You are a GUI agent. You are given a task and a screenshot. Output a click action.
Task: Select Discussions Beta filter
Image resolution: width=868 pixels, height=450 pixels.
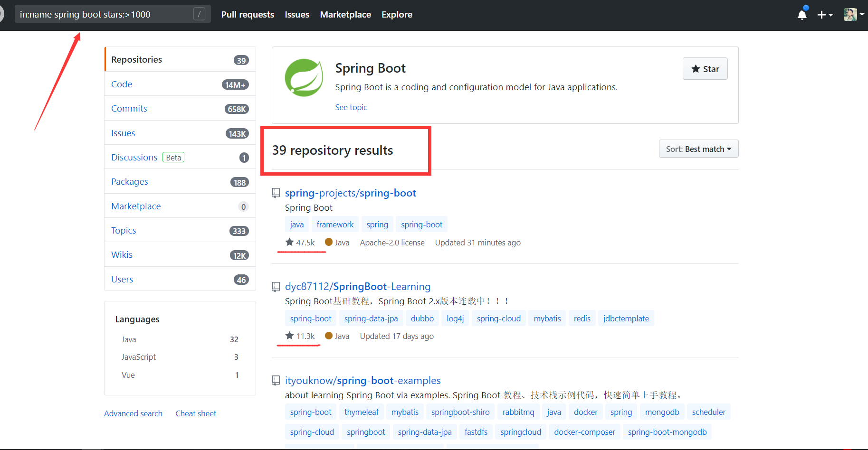(x=180, y=157)
